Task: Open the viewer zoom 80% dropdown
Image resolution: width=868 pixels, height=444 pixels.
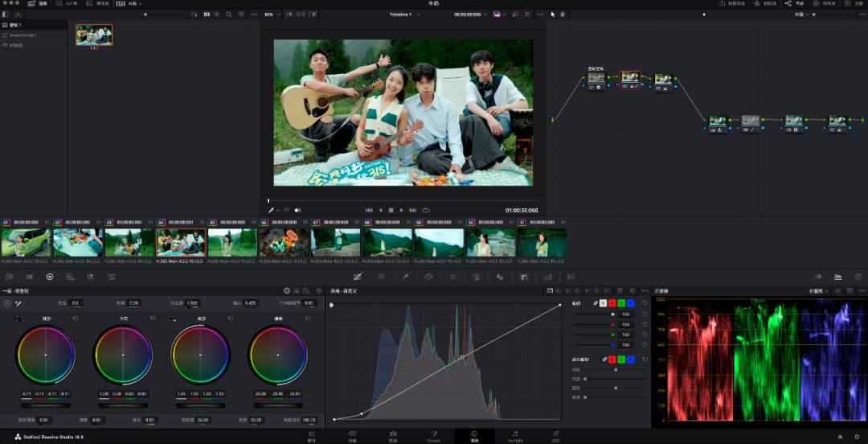Action: [x=270, y=14]
